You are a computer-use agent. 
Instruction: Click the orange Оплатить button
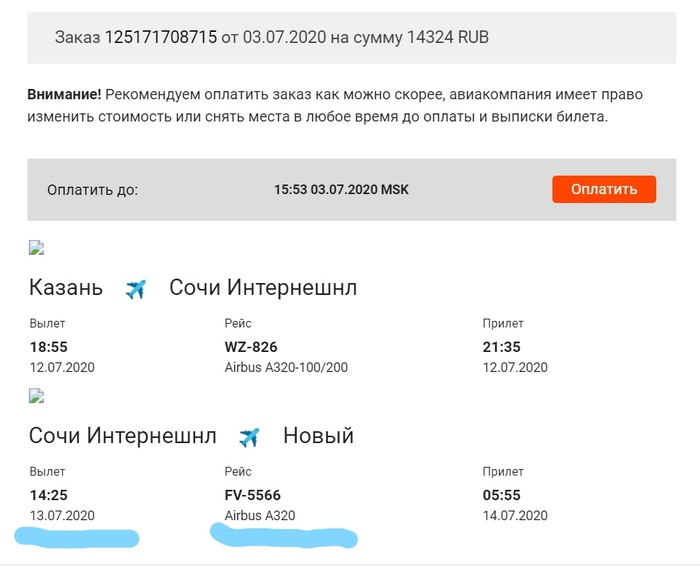tap(603, 189)
